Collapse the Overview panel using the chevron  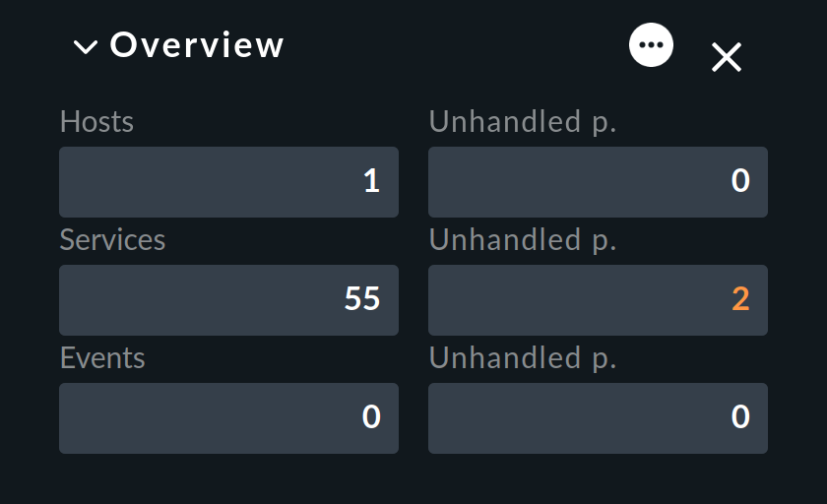[86, 47]
